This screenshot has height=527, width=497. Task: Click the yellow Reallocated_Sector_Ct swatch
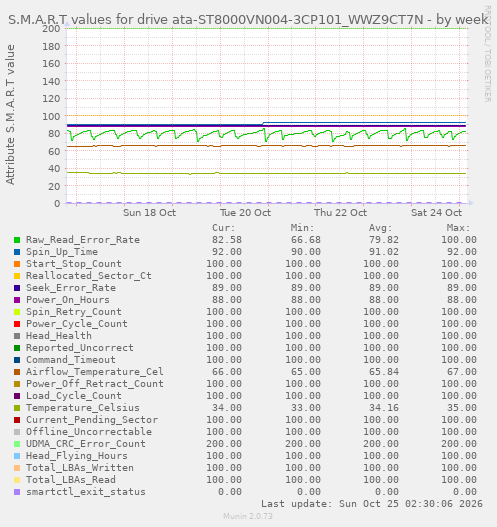click(x=17, y=276)
